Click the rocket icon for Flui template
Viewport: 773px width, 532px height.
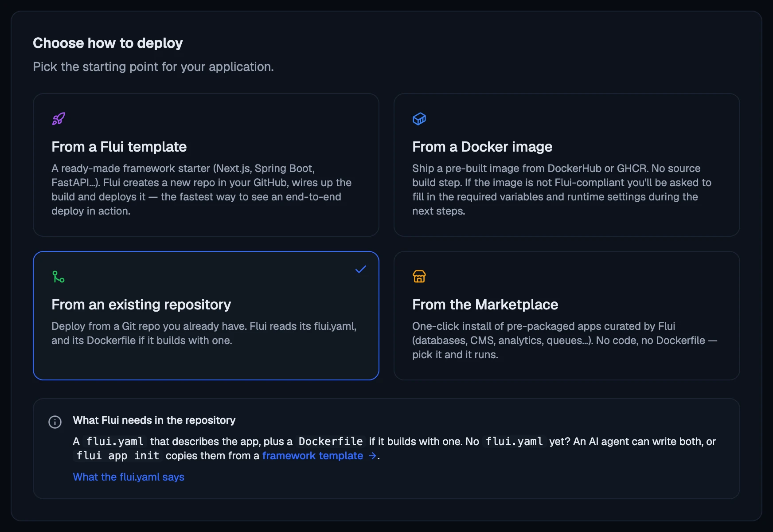[x=59, y=119]
